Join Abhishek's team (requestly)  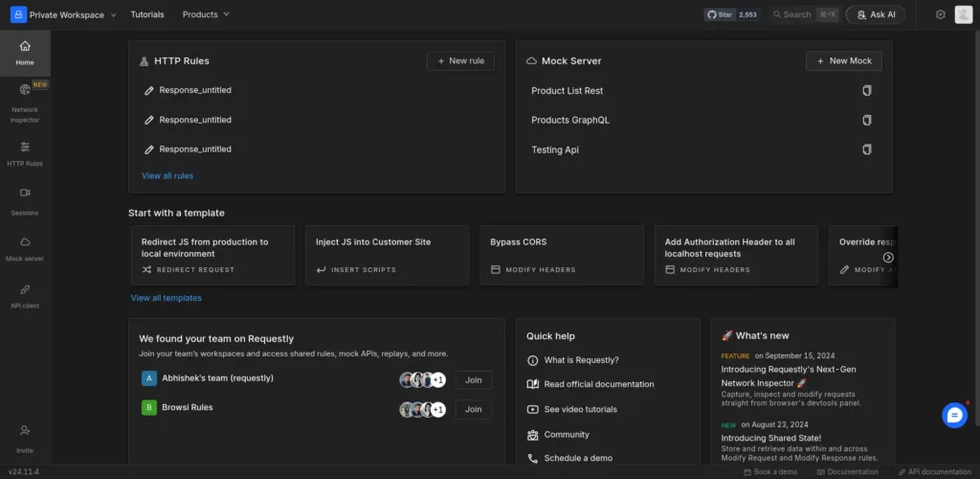pyautogui.click(x=473, y=379)
